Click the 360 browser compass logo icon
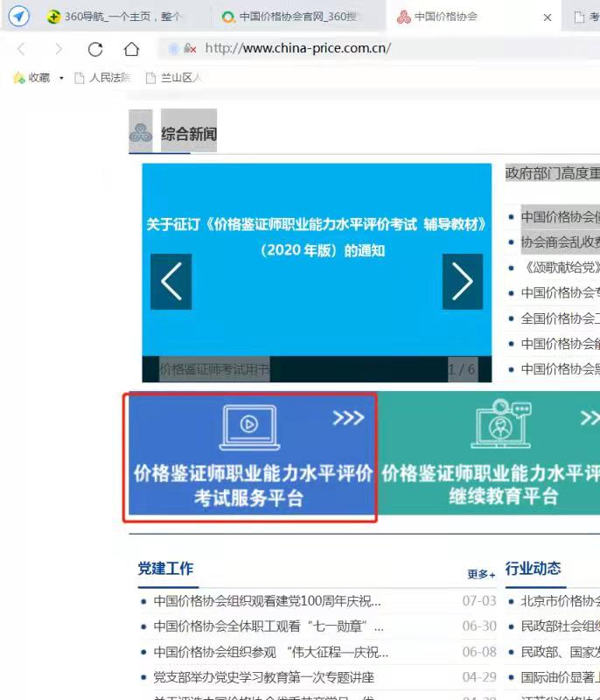The width and height of the screenshot is (600, 700). point(18,17)
